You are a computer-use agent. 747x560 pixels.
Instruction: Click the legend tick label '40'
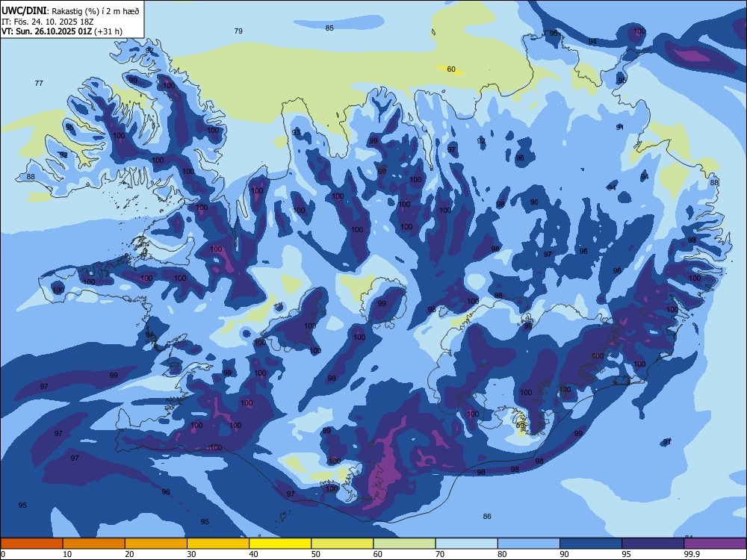[253, 554]
